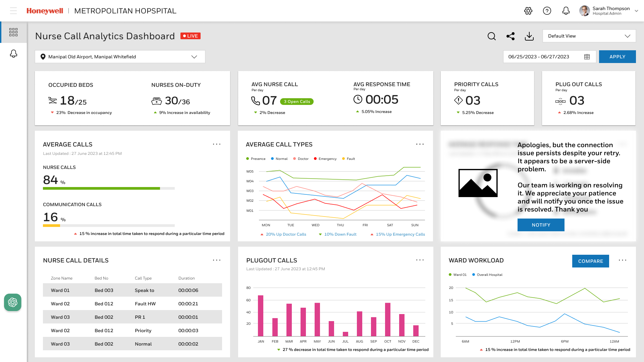
Task: Open Average Calls card options menu
Action: 217,144
